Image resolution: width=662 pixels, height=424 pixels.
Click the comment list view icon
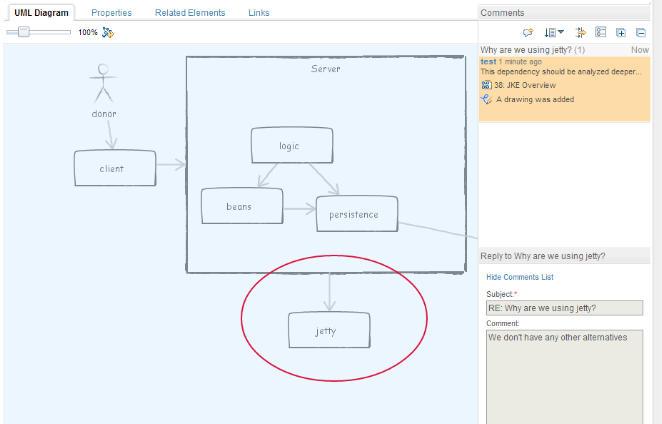[601, 33]
